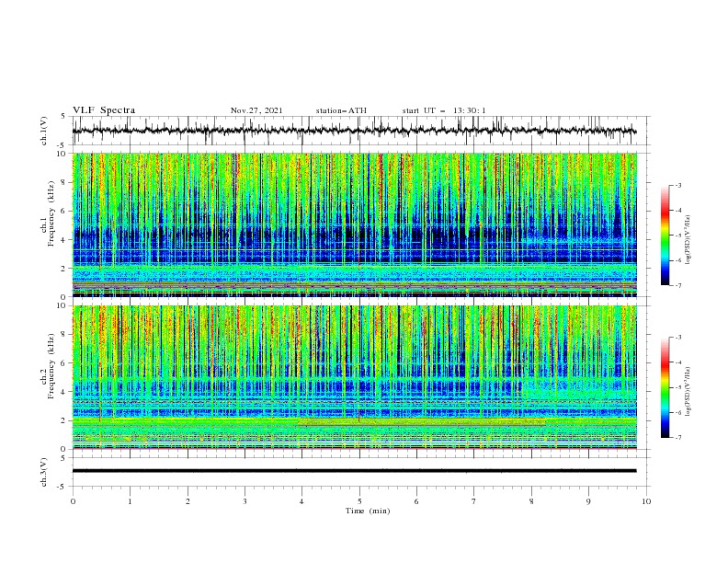The image size is (728, 563).
Task: Select the date text "Nov.27, 2021"
Action: 256,110
